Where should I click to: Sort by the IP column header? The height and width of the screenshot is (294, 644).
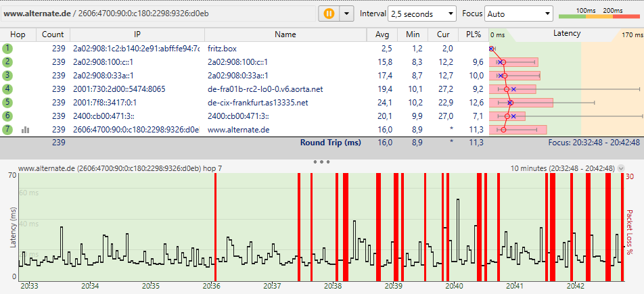point(137,34)
